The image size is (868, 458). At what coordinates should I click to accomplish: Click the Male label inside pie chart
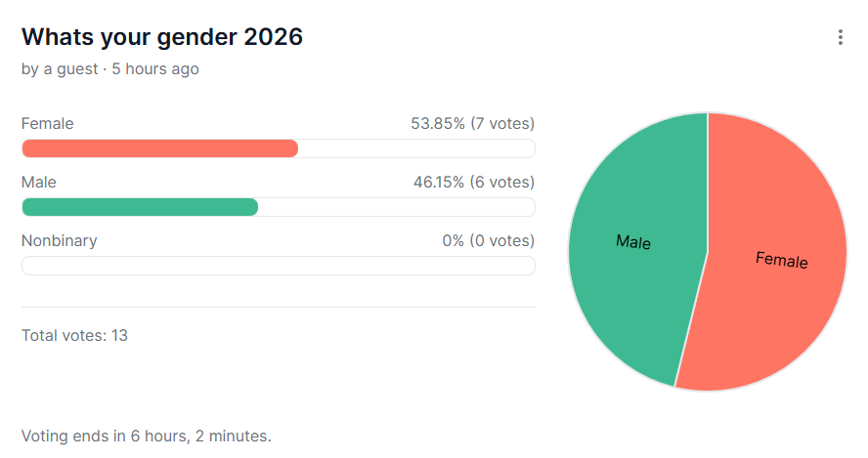[633, 242]
